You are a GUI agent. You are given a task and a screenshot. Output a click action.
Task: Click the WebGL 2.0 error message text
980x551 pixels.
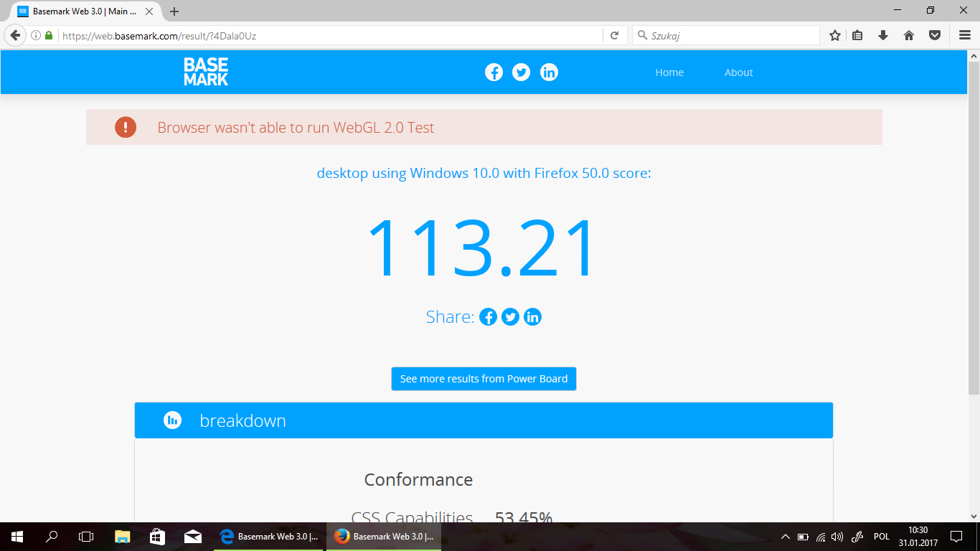[x=296, y=128]
